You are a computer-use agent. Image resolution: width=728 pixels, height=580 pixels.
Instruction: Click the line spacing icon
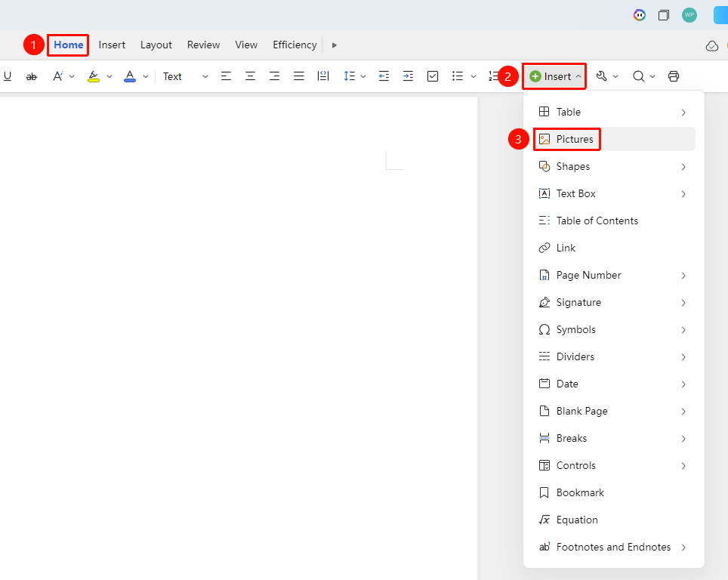349,76
